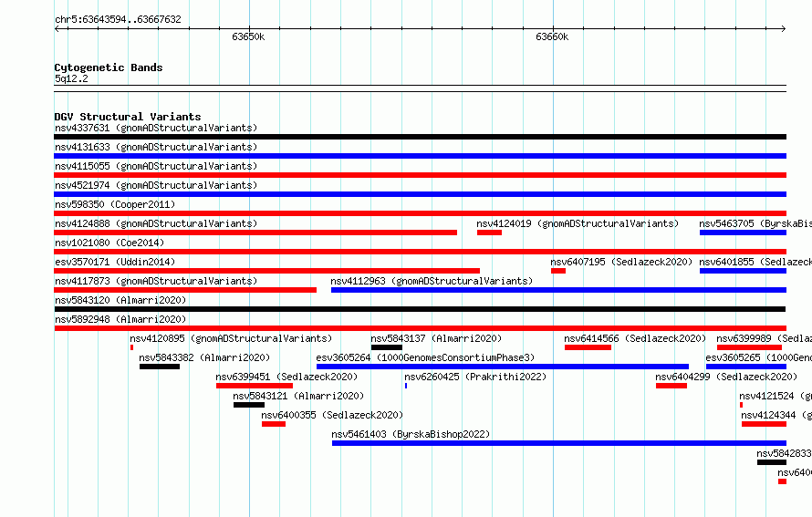Viewport: 812px width, 517px height.
Task: Open the nsv4121524 tiny red marker
Action: 741,405
